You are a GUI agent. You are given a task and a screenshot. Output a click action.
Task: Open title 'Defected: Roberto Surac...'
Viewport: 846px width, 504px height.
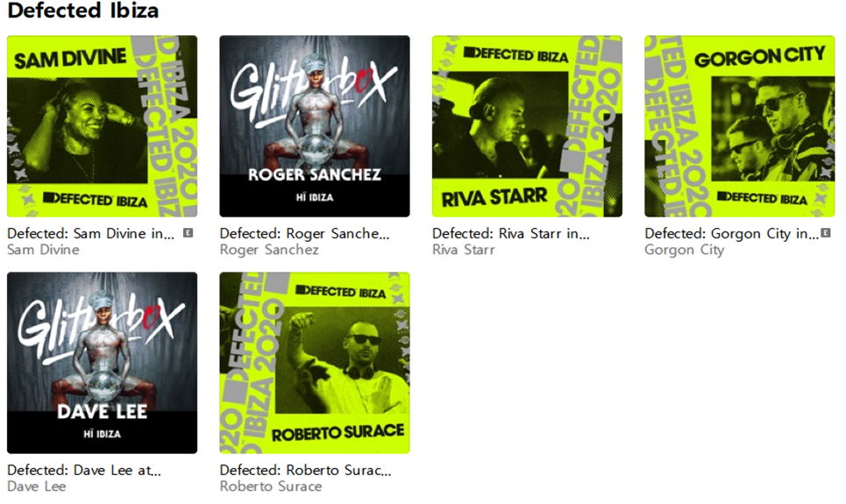click(305, 470)
